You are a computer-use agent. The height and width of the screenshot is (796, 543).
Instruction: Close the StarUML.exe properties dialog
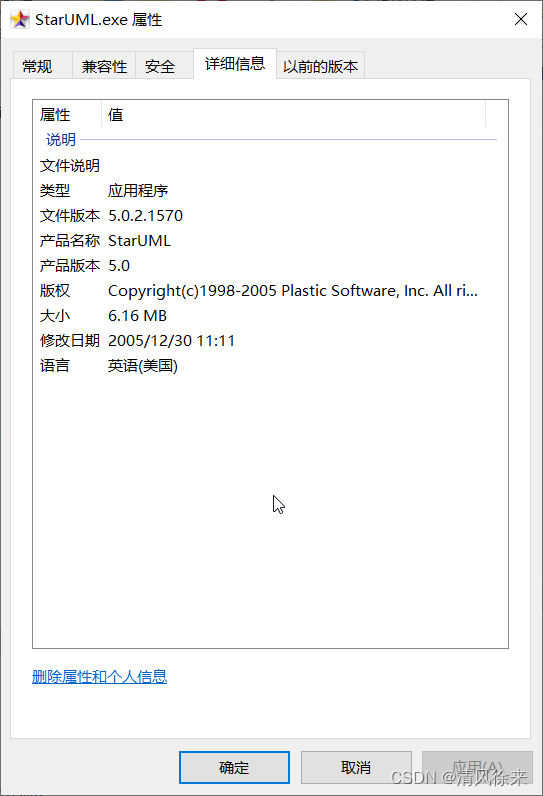pyautogui.click(x=521, y=19)
